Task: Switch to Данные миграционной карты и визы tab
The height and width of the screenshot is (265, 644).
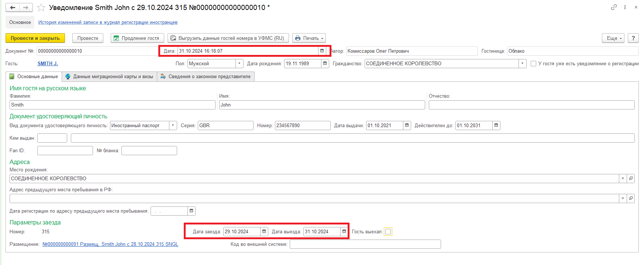Action: pos(110,76)
